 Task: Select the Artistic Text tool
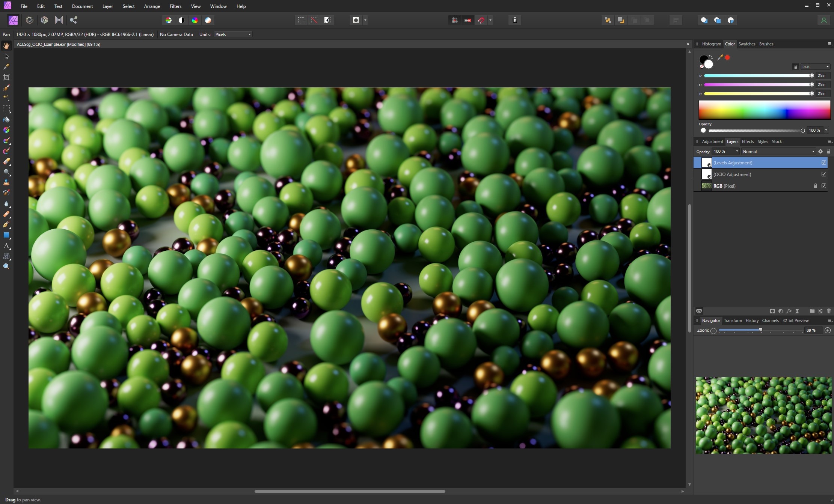point(6,246)
